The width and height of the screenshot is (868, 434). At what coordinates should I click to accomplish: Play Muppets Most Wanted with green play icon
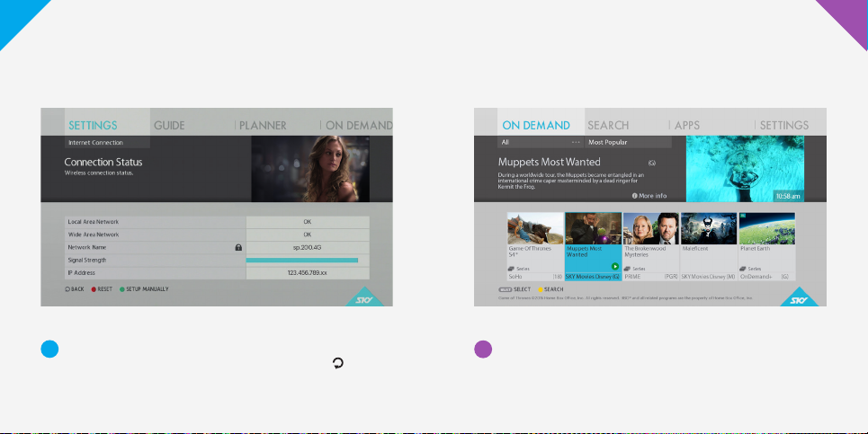point(615,267)
